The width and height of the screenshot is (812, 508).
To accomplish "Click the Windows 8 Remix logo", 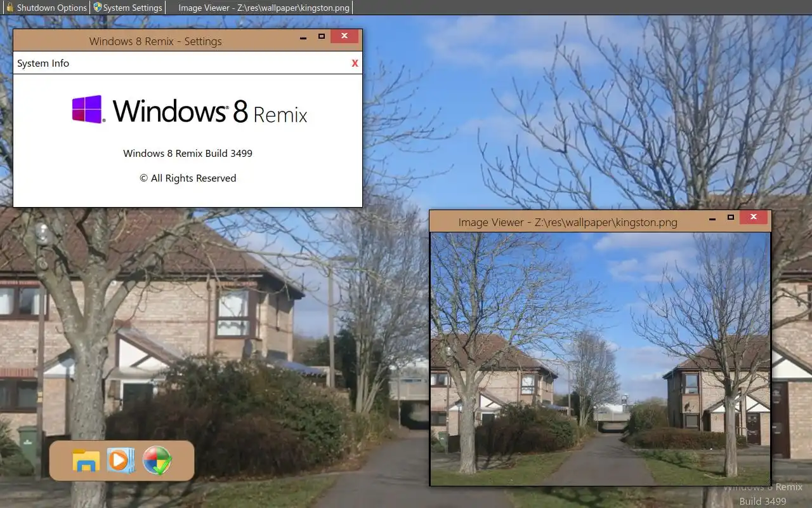I will click(x=190, y=110).
